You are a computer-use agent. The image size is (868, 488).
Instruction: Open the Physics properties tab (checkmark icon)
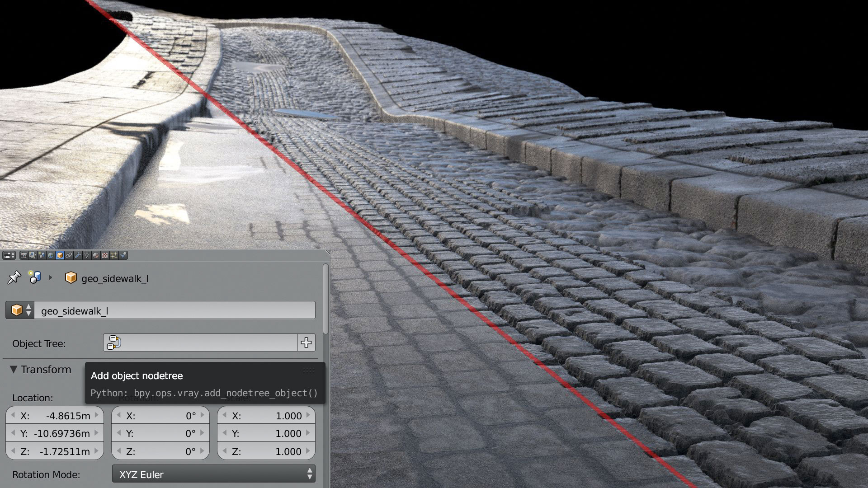[x=123, y=255]
